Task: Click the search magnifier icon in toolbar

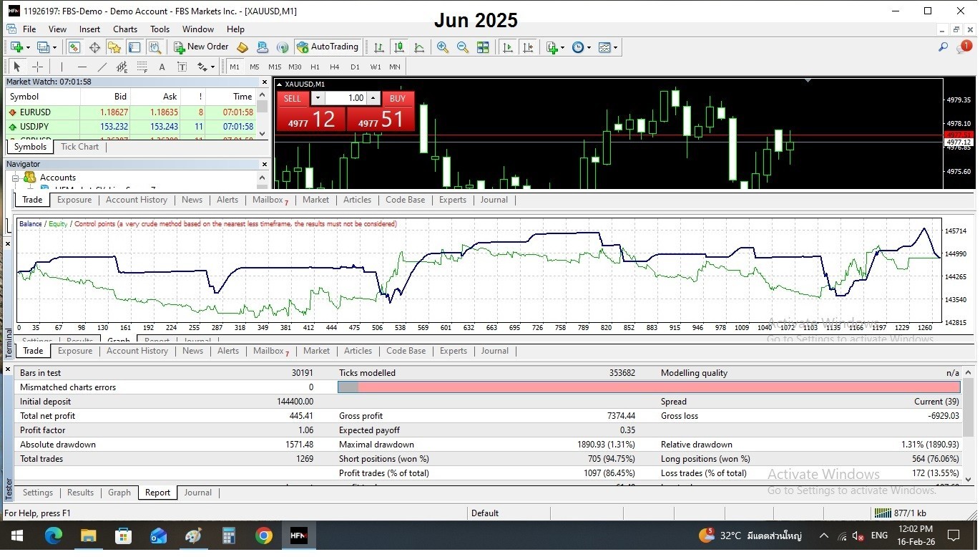Action: pos(943,47)
